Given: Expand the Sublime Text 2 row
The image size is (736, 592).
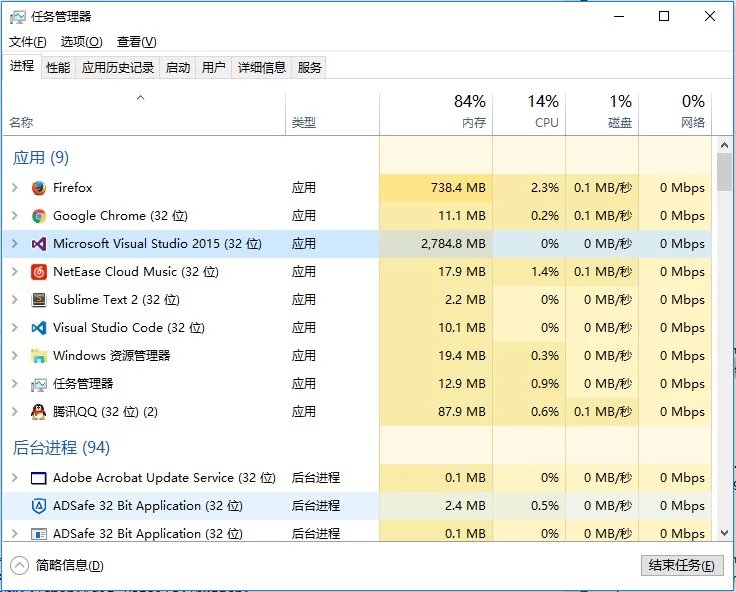Looking at the screenshot, I should tap(15, 300).
